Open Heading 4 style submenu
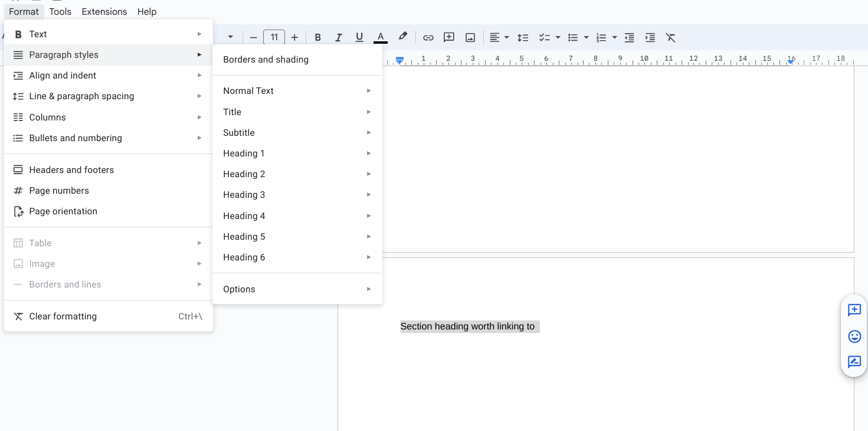Screen dimensions: 868x431 pyautogui.click(x=297, y=216)
